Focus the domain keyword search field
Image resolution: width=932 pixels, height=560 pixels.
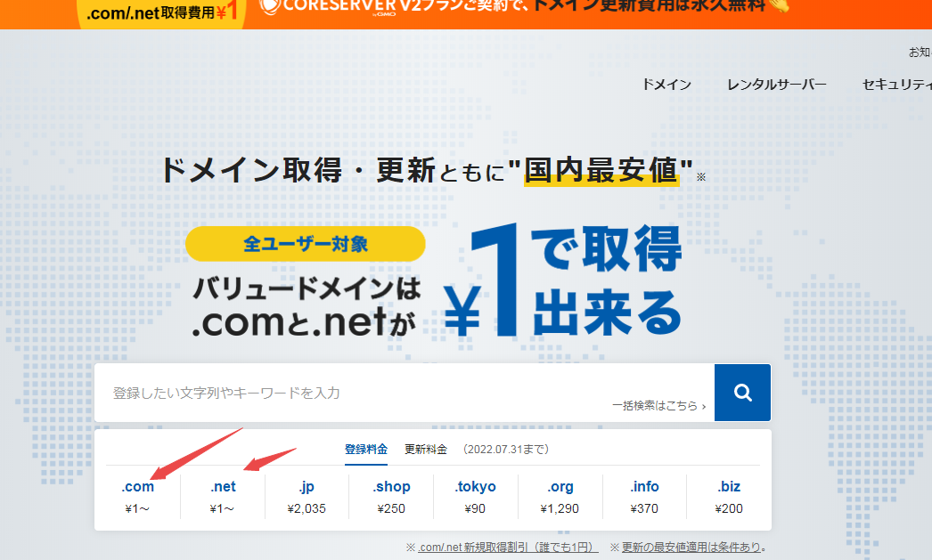coord(356,393)
